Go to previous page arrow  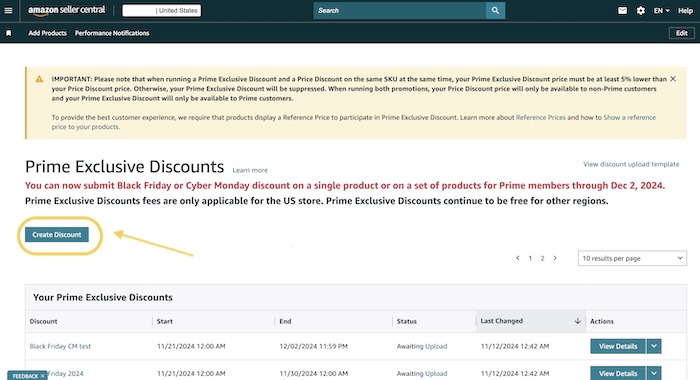(x=517, y=258)
